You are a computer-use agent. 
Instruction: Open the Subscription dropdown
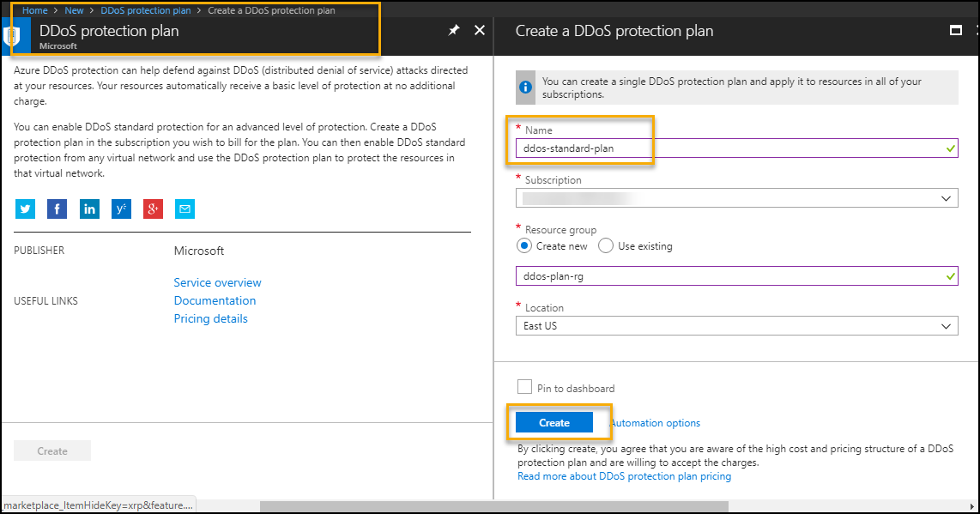pyautogui.click(x=737, y=198)
